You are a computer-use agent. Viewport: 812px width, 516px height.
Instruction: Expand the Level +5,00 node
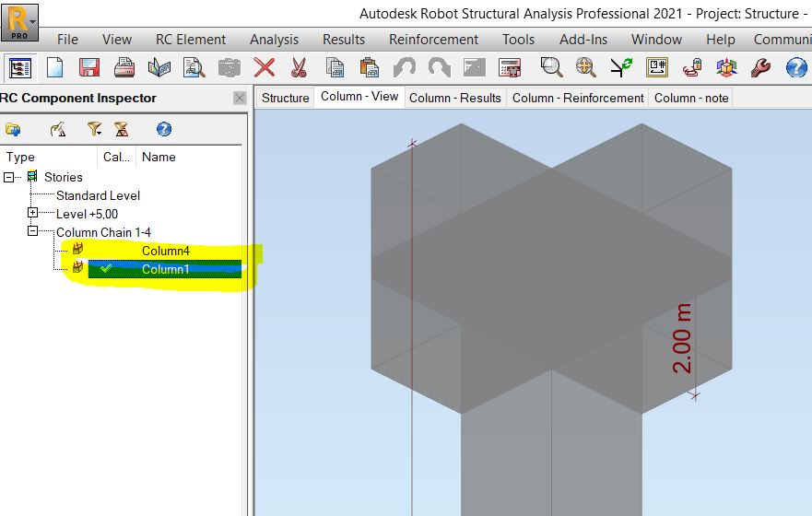pyautogui.click(x=32, y=212)
